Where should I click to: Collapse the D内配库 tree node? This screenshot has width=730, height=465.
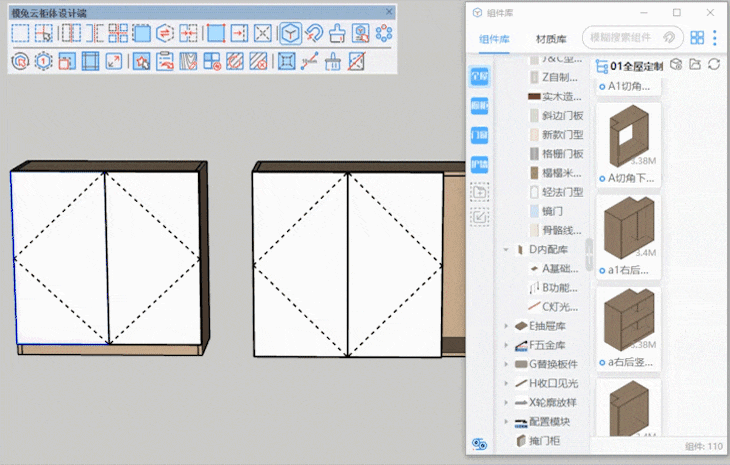pyautogui.click(x=507, y=249)
